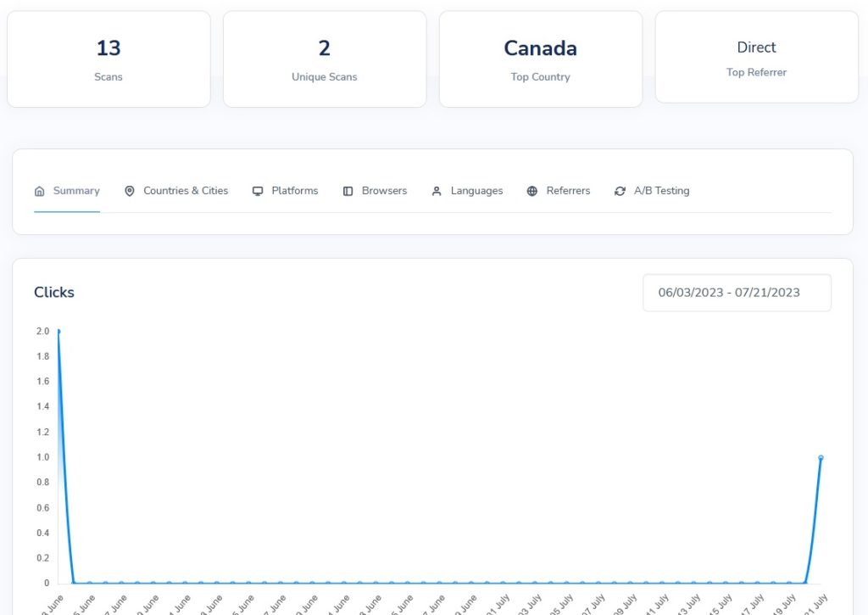Open the Platforms tab

coord(285,191)
